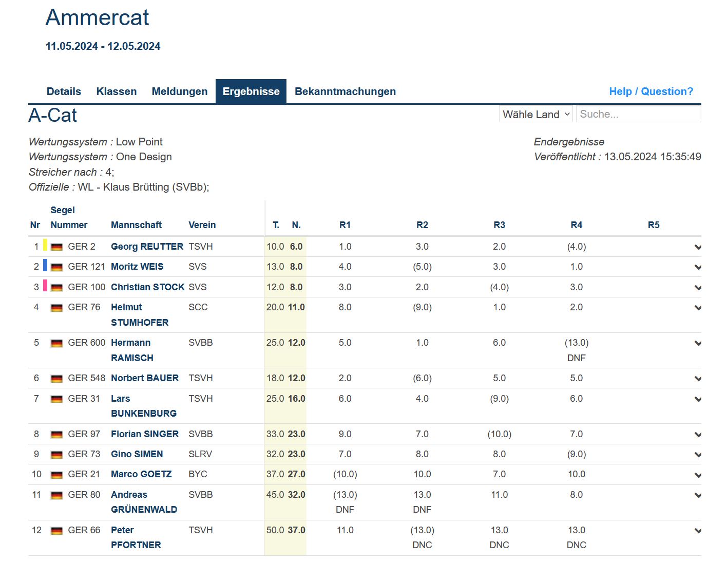This screenshot has height=561, width=728.
Task: Switch to the Meldungen tab
Action: [179, 91]
